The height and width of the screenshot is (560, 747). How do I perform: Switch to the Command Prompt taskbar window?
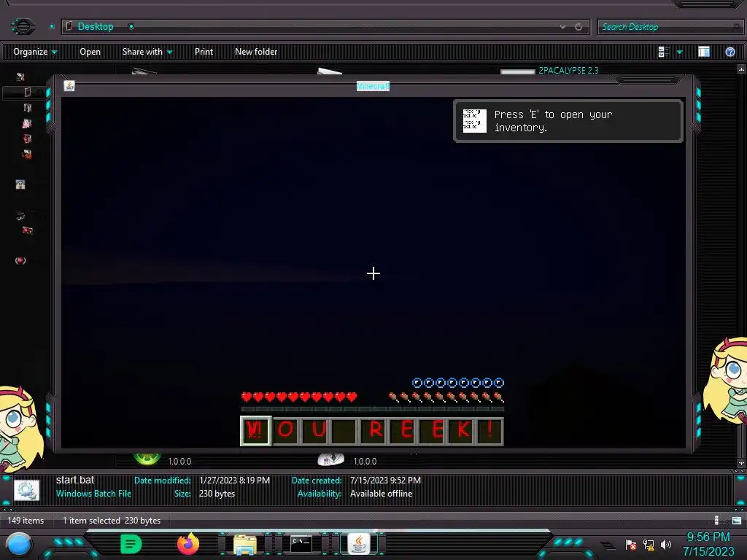pyautogui.click(x=301, y=544)
